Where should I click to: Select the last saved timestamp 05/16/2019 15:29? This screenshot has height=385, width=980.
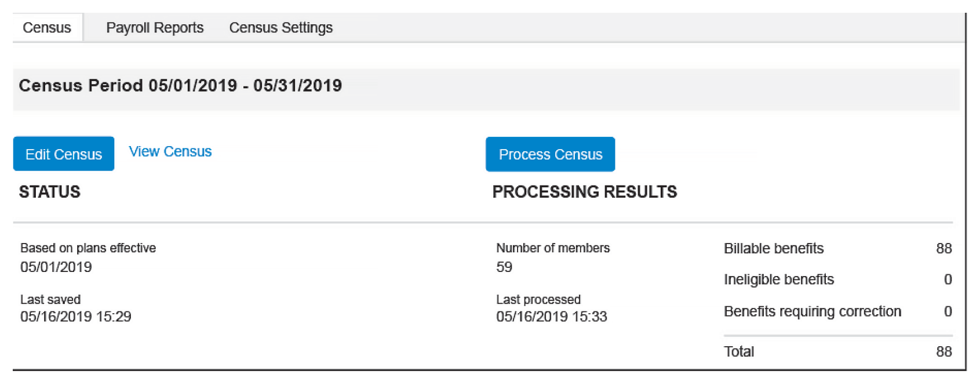coord(76,317)
